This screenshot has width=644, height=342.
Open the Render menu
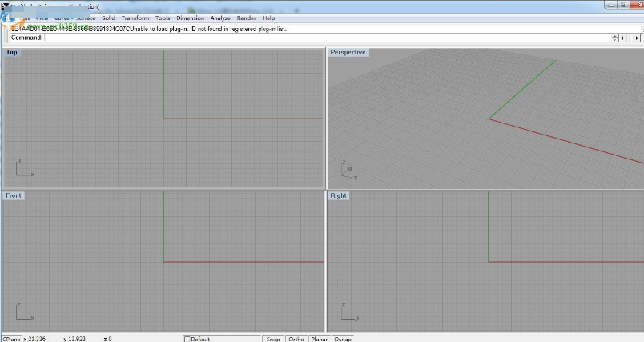(247, 18)
